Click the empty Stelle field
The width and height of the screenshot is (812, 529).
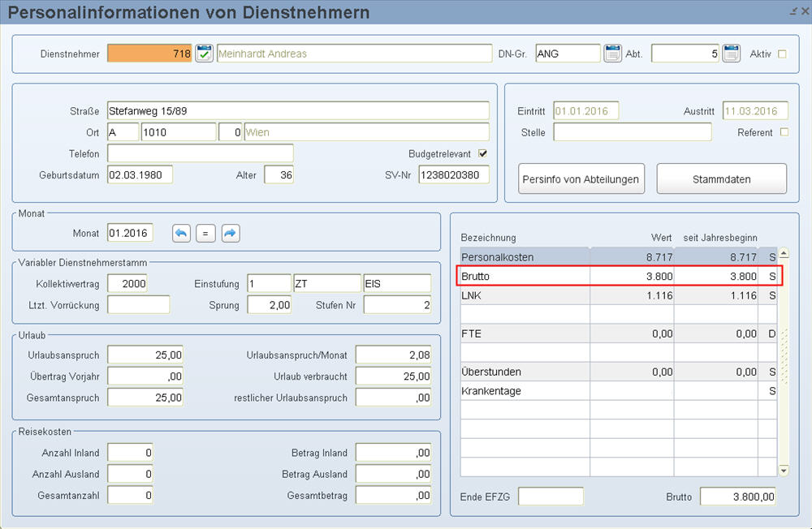tap(633, 132)
